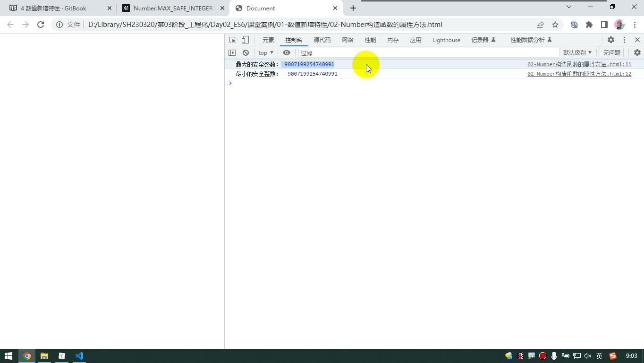Select the inspect element picker icon
Viewport: 644px width, 363px height.
coord(232,40)
